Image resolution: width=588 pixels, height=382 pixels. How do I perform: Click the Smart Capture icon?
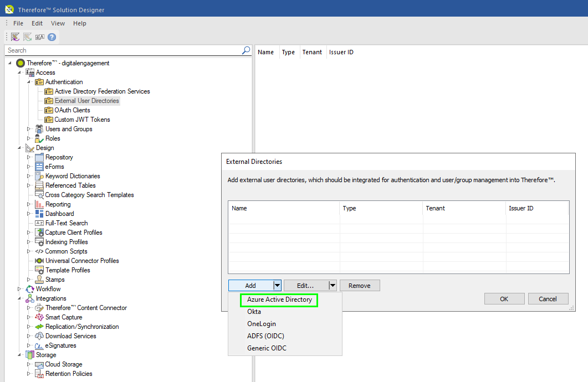(x=39, y=317)
